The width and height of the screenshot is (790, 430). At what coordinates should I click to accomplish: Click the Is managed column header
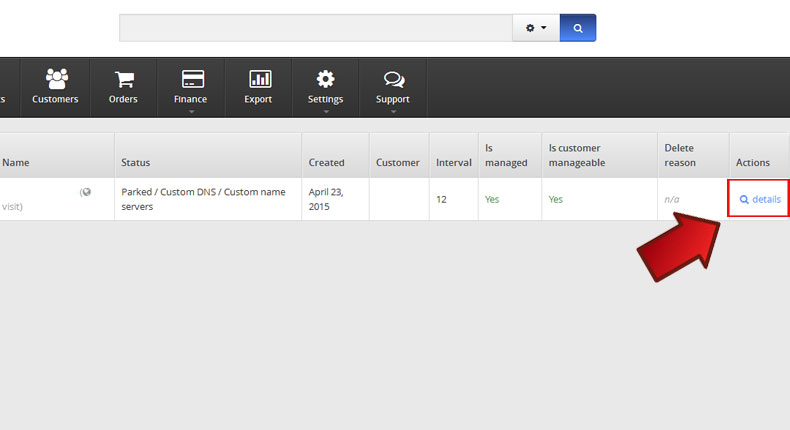(x=506, y=155)
